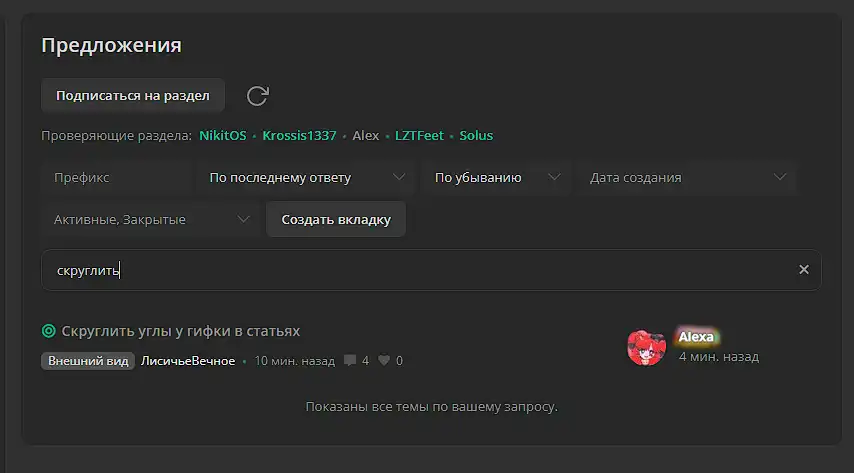The width and height of the screenshot is (854, 473).
Task: Open the Дата создания dropdown
Action: coord(688,178)
